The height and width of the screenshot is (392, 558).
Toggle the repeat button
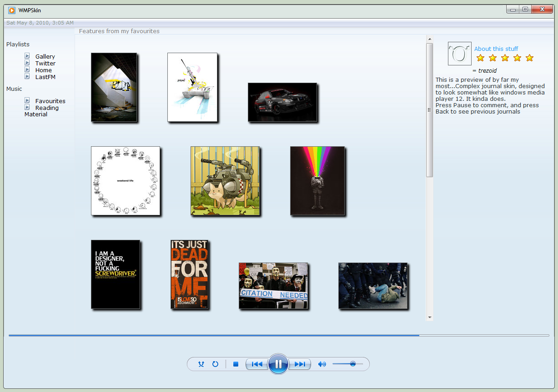[216, 364]
